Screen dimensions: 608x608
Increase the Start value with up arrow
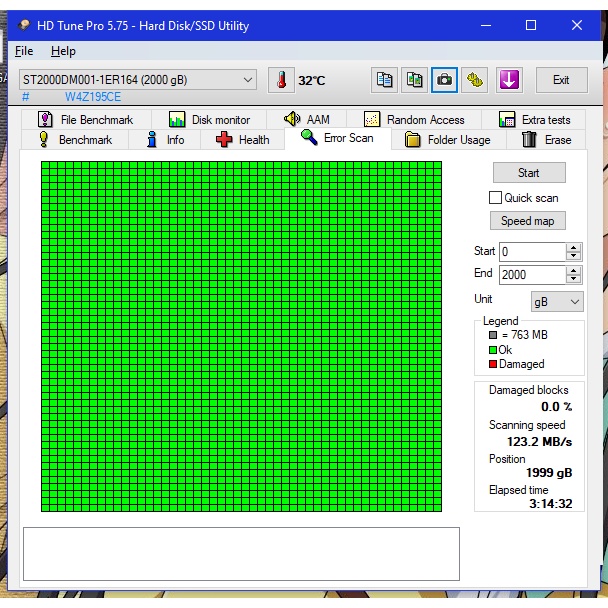pos(573,248)
